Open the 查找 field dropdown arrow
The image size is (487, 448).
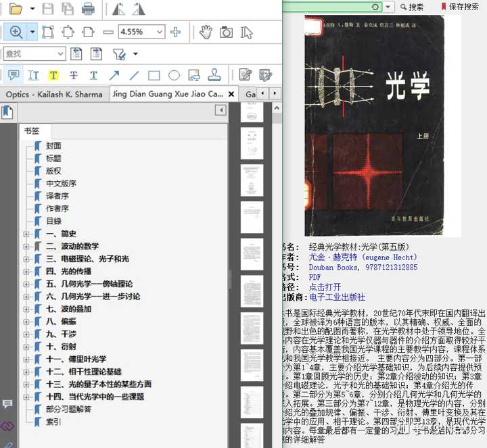click(61, 54)
